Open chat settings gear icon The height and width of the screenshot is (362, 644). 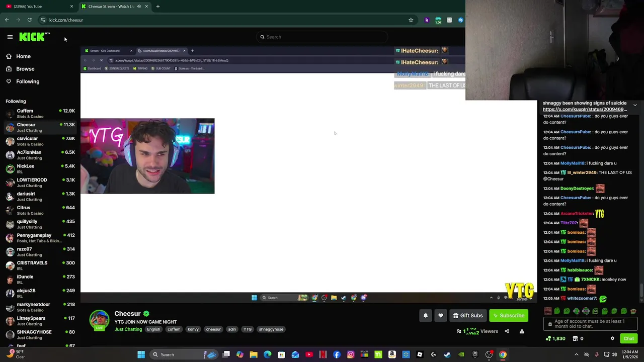(x=612, y=338)
